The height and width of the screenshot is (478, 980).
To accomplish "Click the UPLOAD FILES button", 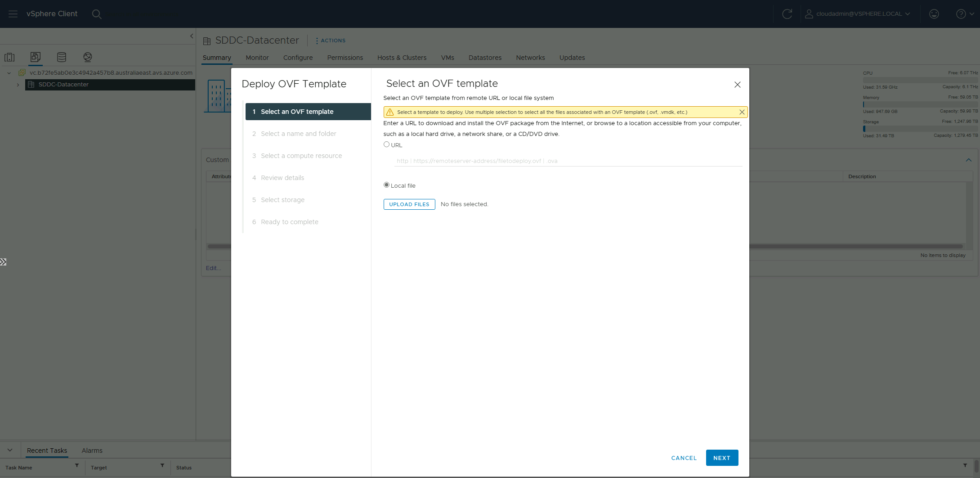I will tap(409, 204).
